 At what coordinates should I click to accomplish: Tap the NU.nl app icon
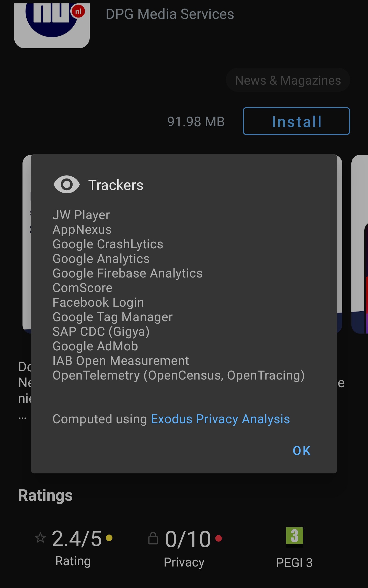[52, 25]
